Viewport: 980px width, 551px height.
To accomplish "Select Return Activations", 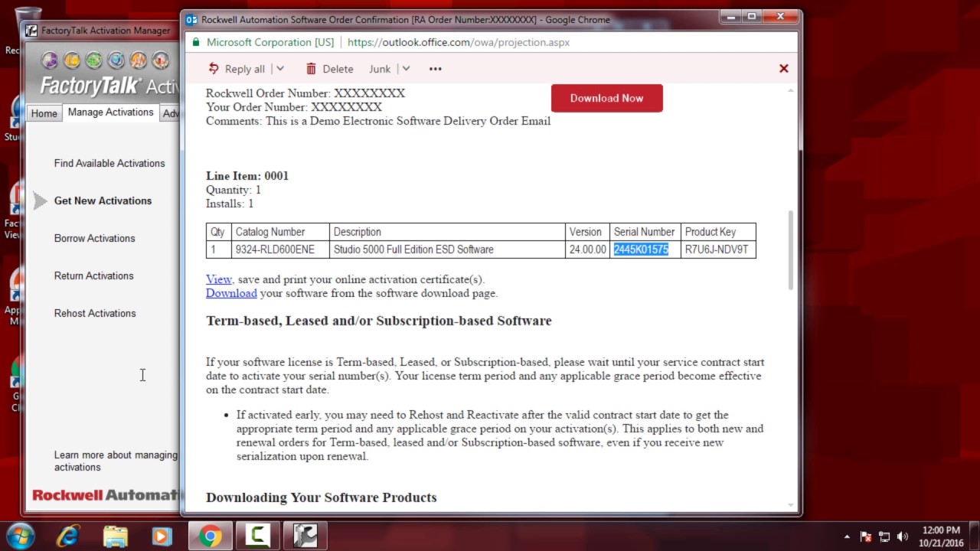I will coord(93,275).
